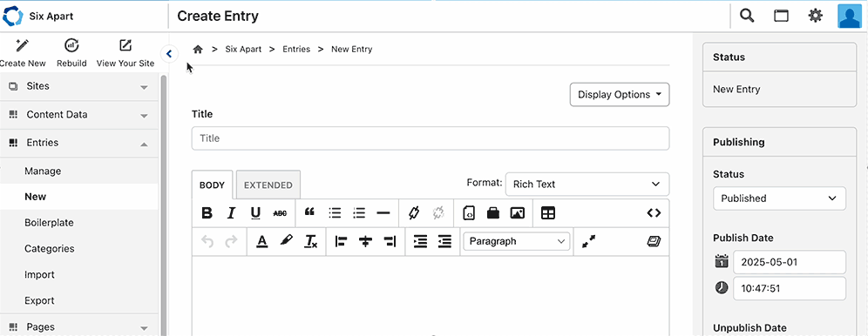Click the Bold formatting icon
The image size is (868, 336).
click(207, 212)
